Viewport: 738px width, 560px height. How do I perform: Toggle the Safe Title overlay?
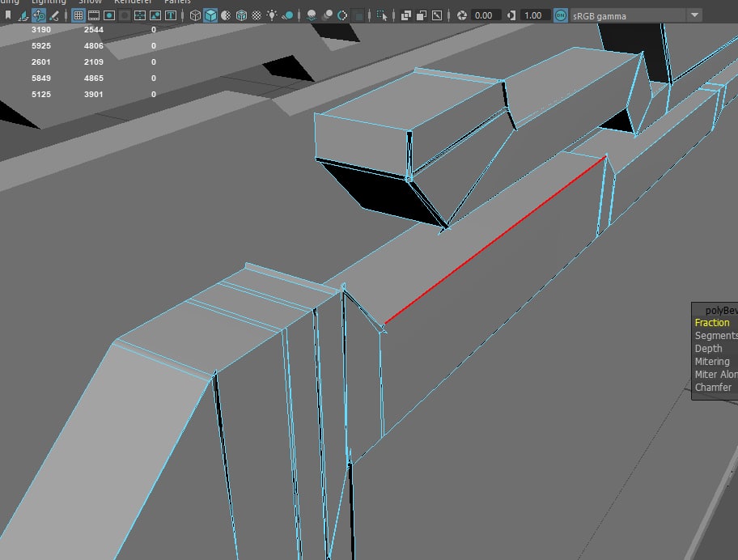[x=171, y=15]
